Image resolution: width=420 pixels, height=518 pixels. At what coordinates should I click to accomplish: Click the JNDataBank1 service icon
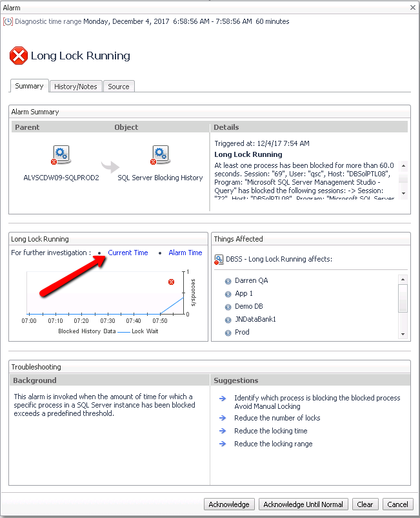[228, 320]
